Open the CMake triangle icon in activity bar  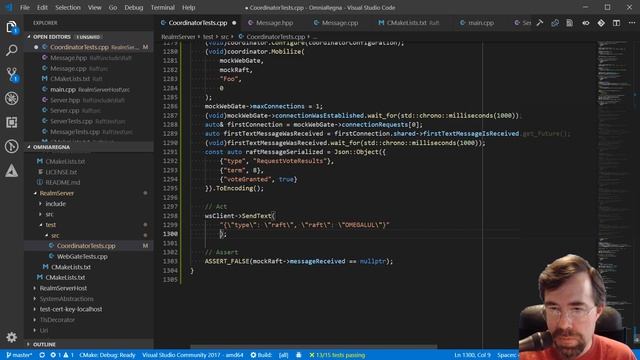click(11, 170)
